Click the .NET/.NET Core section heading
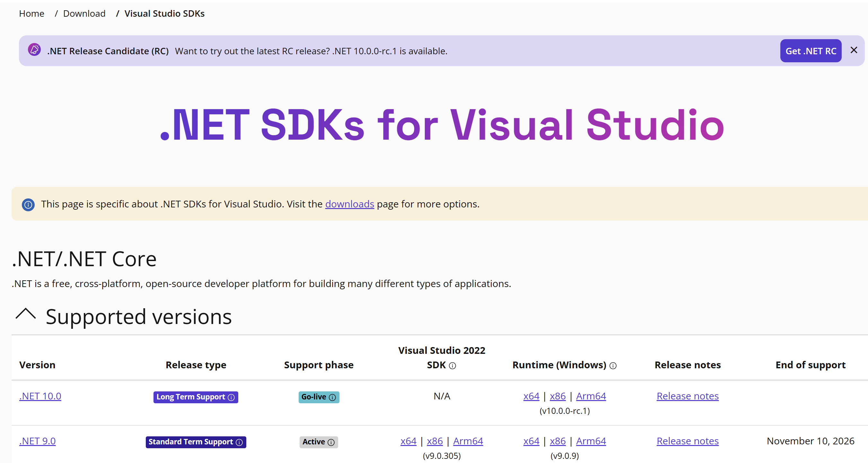Viewport: 868px width, 463px height. coord(84,259)
